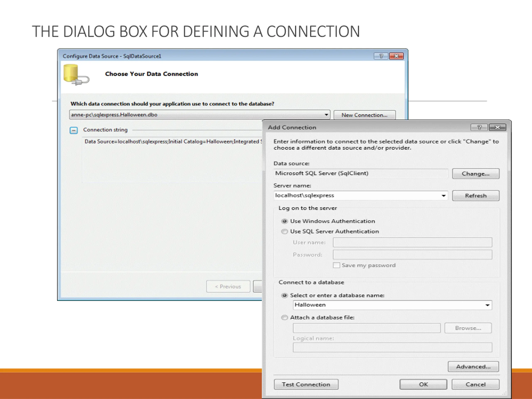Close the Configure Data Source window

396,56
